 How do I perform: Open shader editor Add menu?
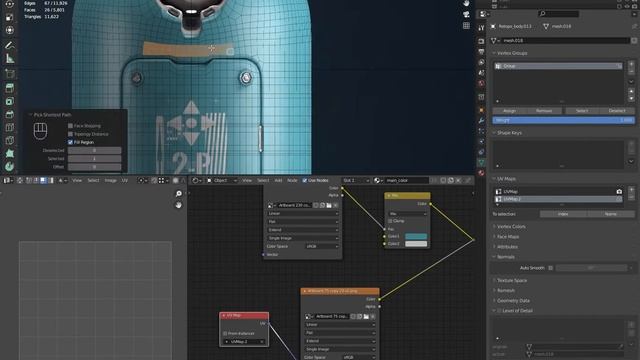pos(278,180)
